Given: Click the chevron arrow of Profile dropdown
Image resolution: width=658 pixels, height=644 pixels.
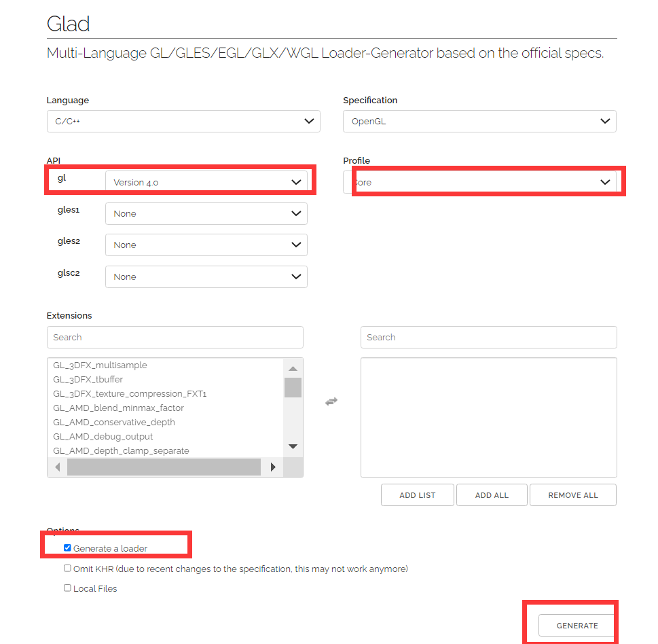Looking at the screenshot, I should [605, 182].
